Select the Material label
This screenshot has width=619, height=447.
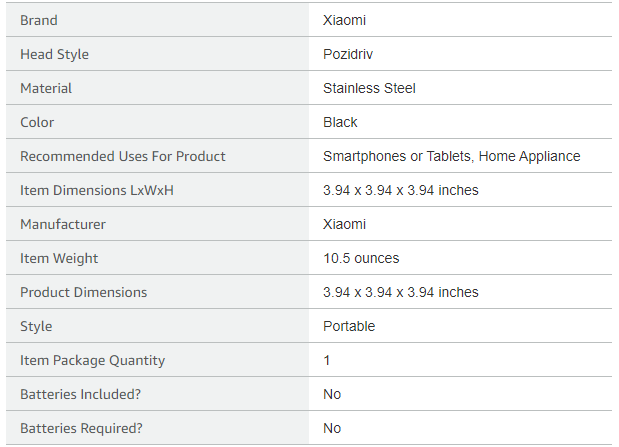(x=46, y=88)
